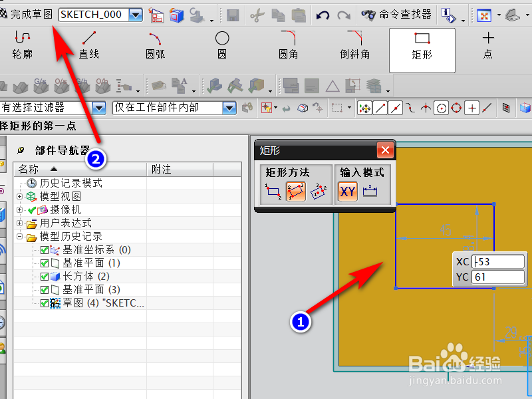Select the Profile (轮廓) tool
This screenshot has width=532, height=399.
23,45
